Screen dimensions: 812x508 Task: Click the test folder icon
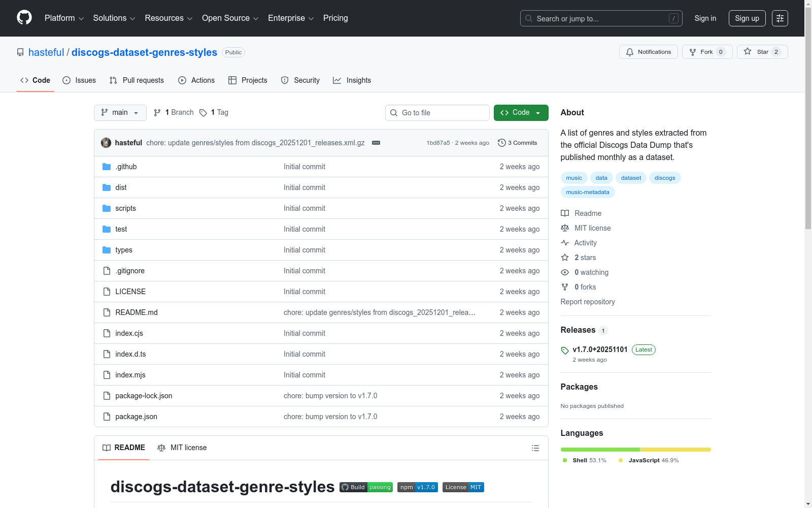[107, 229]
